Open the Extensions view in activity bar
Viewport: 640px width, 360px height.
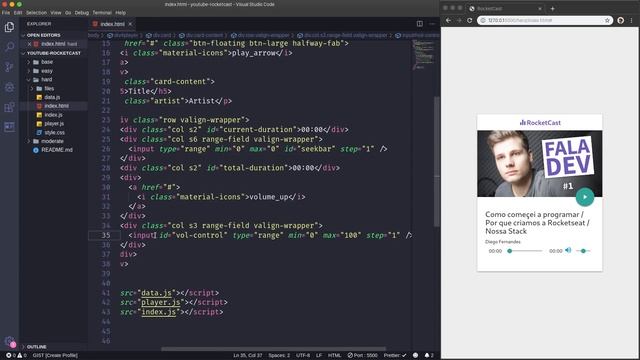coord(9,107)
